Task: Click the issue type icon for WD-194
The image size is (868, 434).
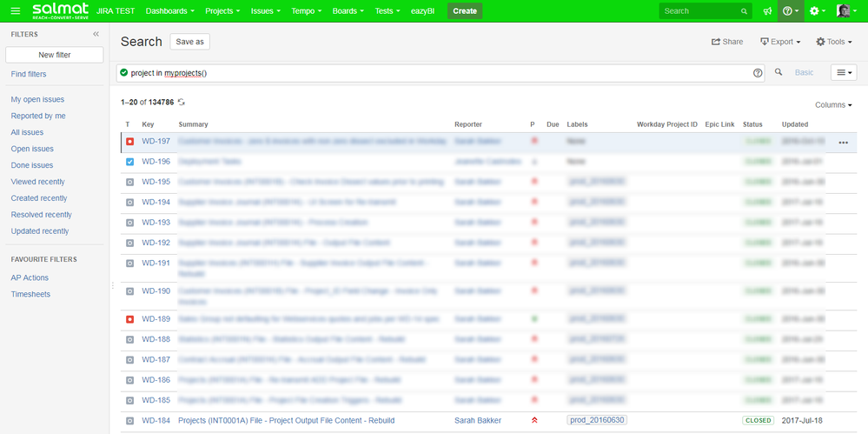Action: (x=129, y=203)
